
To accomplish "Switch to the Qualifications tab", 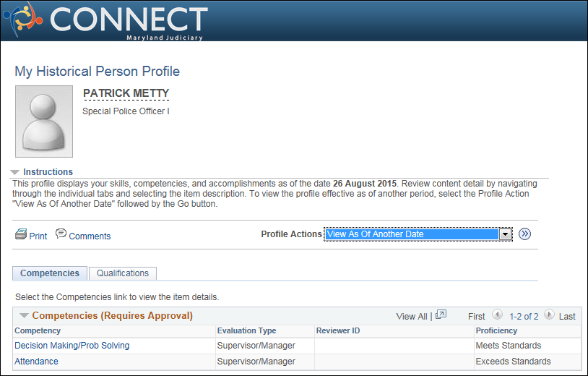I will click(123, 273).
